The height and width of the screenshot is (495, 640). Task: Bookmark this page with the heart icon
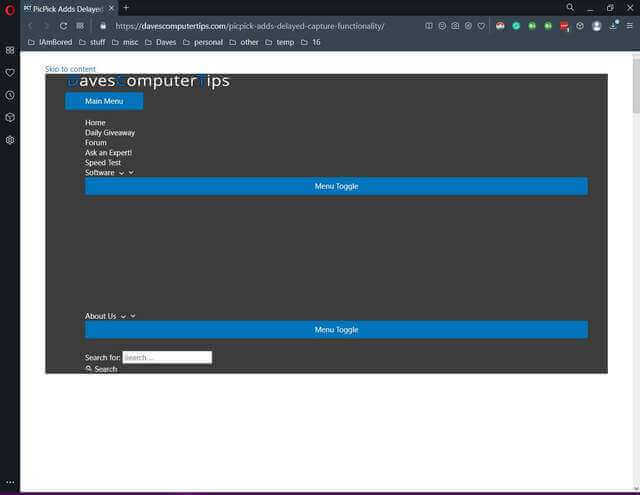[x=481, y=26]
